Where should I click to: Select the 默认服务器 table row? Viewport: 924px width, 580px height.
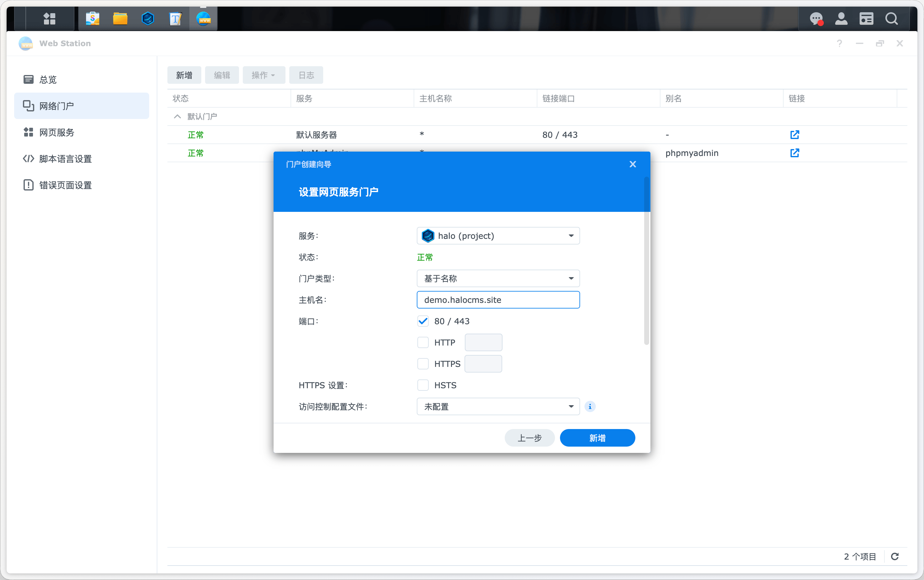pos(537,135)
